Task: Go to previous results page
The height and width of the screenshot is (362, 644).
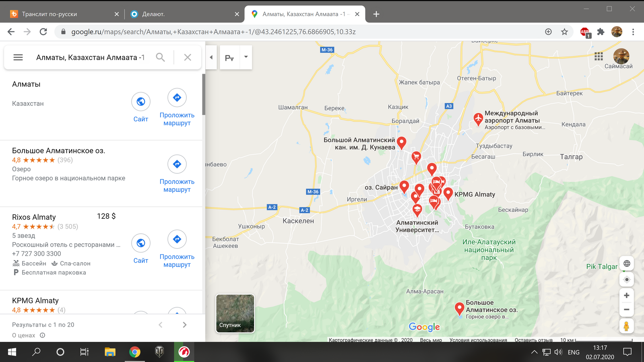Action: [x=161, y=325]
